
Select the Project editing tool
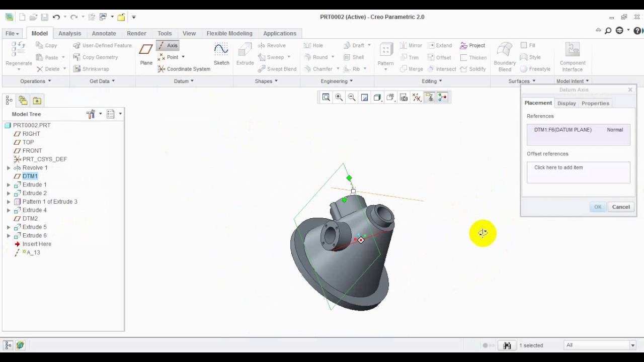tap(472, 45)
